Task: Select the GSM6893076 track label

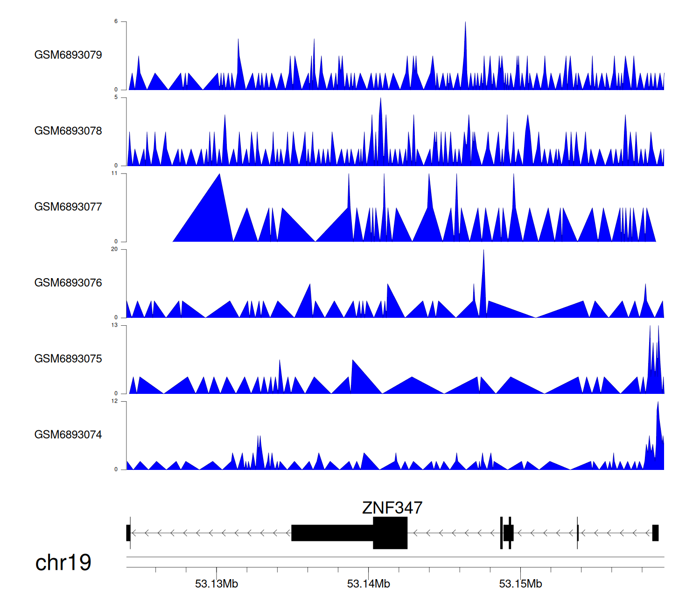Action: [68, 283]
